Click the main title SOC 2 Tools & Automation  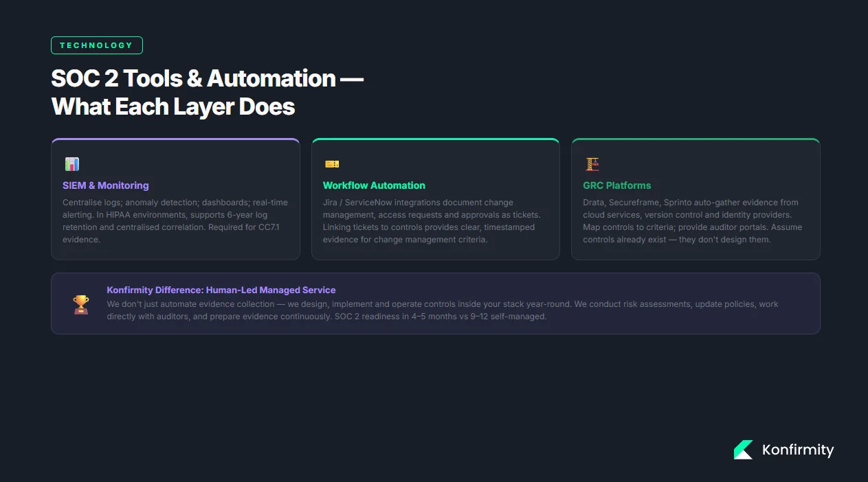pos(207,78)
